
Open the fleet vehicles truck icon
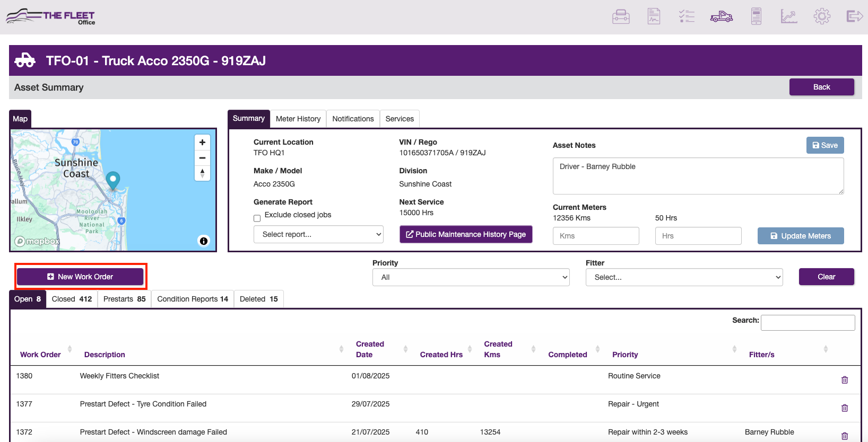click(x=722, y=17)
